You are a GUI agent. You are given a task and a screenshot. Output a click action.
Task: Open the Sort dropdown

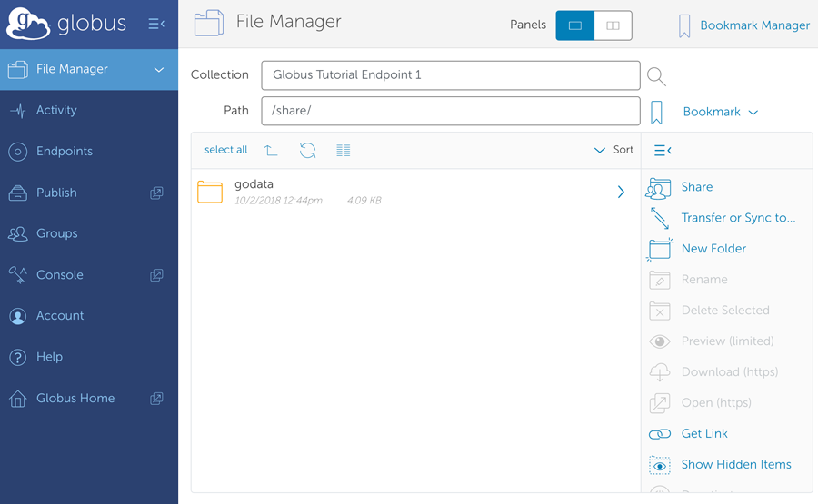(614, 150)
